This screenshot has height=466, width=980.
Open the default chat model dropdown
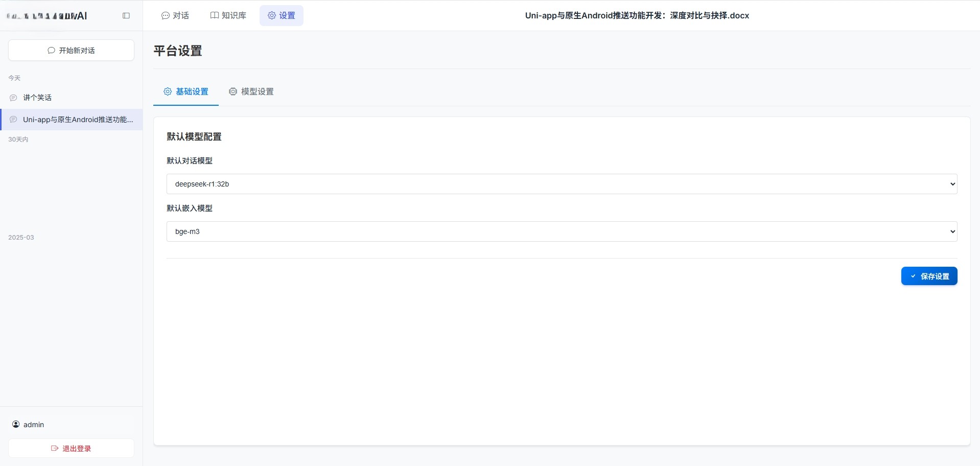(x=561, y=183)
